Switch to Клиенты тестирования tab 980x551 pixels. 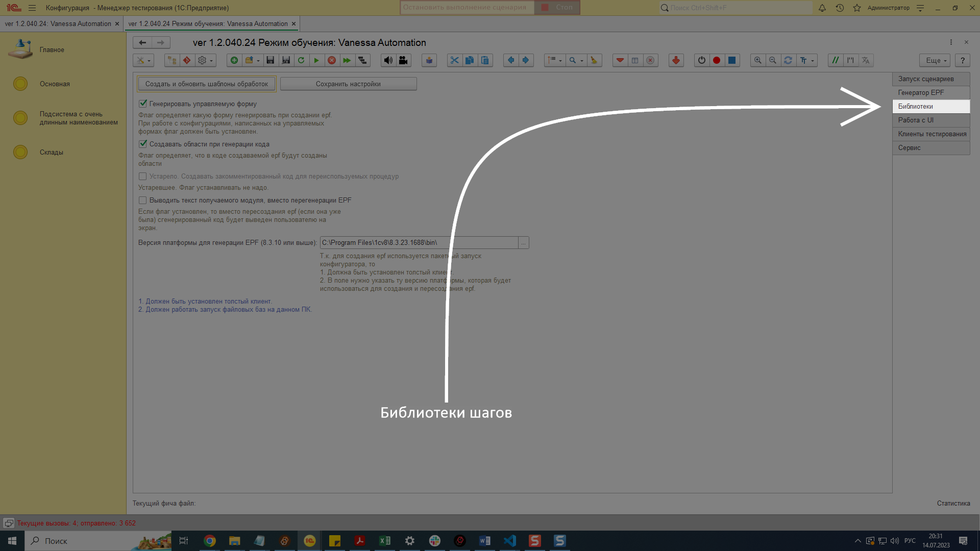[932, 134]
